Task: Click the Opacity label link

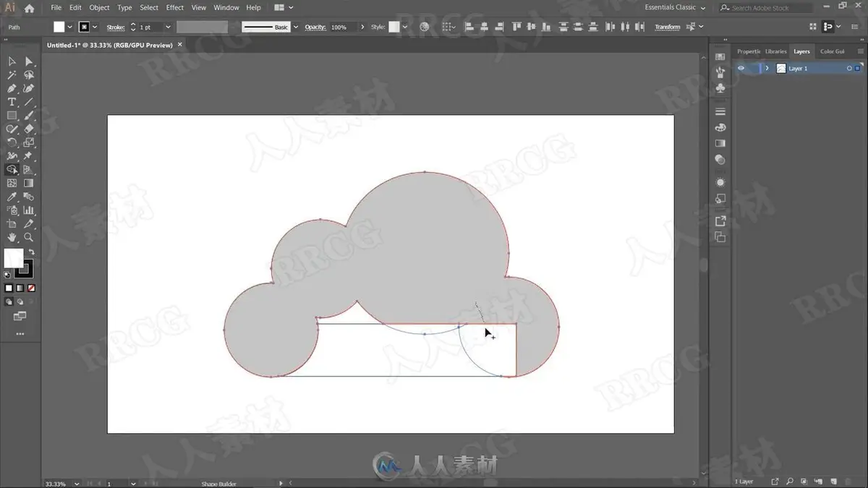Action: click(315, 27)
